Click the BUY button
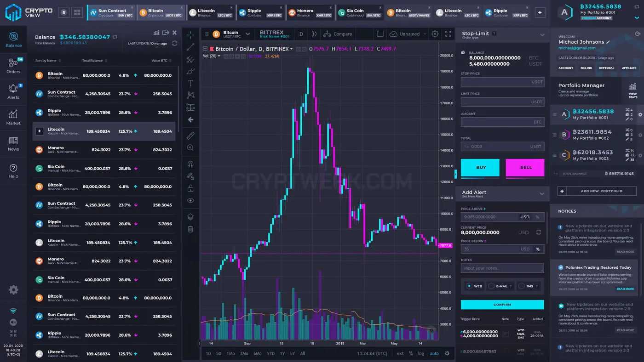Image resolution: width=644 pixels, height=362 pixels. [x=480, y=168]
